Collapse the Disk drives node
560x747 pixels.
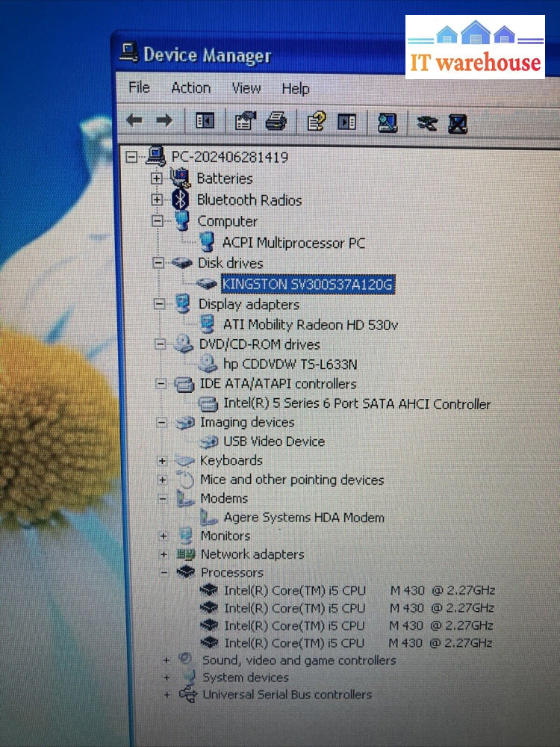pos(158,263)
